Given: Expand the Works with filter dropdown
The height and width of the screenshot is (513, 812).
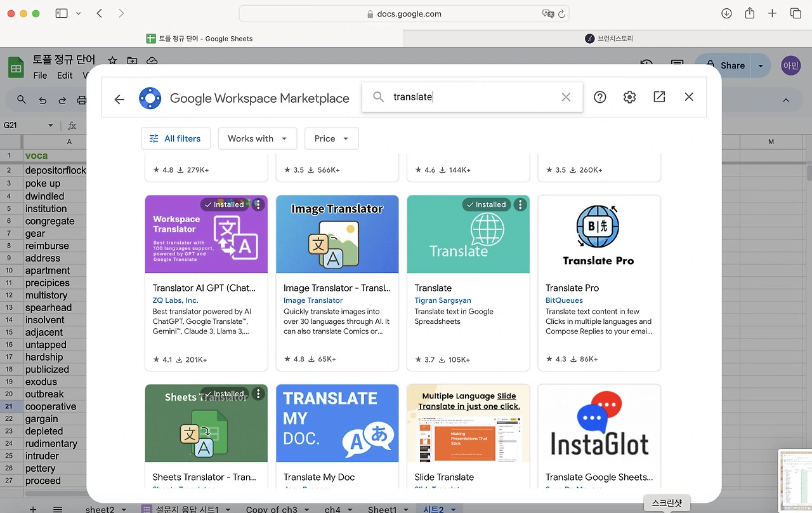Looking at the screenshot, I should tap(257, 138).
